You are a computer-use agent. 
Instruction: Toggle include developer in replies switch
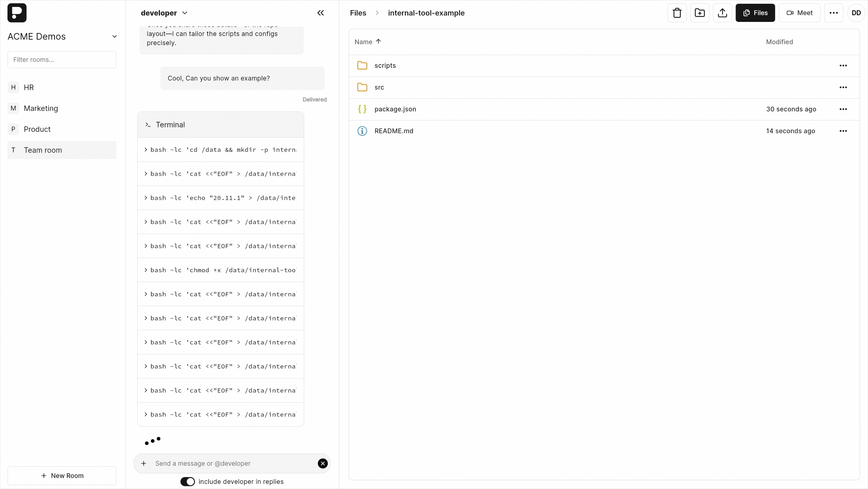tap(187, 482)
